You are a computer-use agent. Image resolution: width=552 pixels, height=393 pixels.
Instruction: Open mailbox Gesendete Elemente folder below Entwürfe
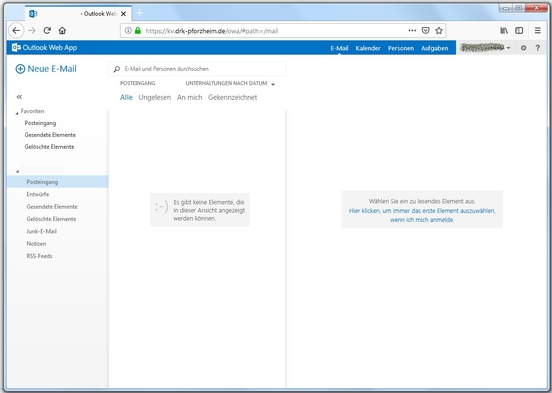pyautogui.click(x=52, y=207)
